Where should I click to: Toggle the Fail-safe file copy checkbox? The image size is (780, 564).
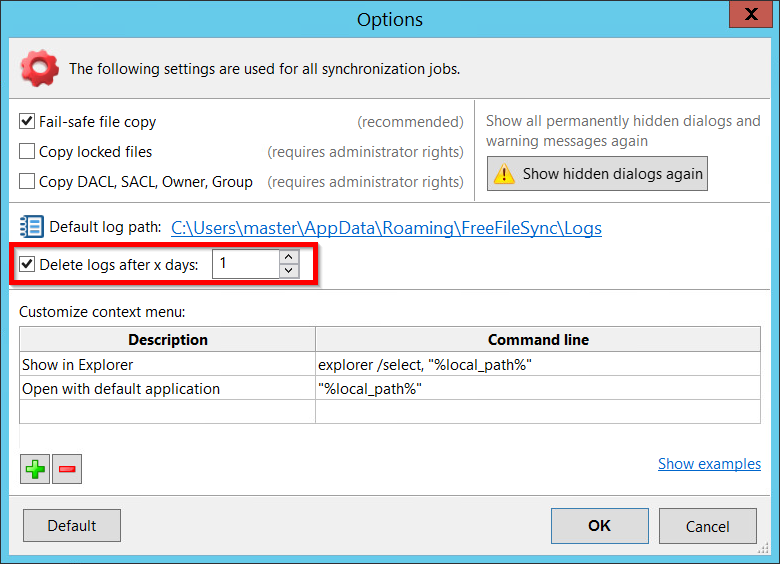(x=27, y=121)
